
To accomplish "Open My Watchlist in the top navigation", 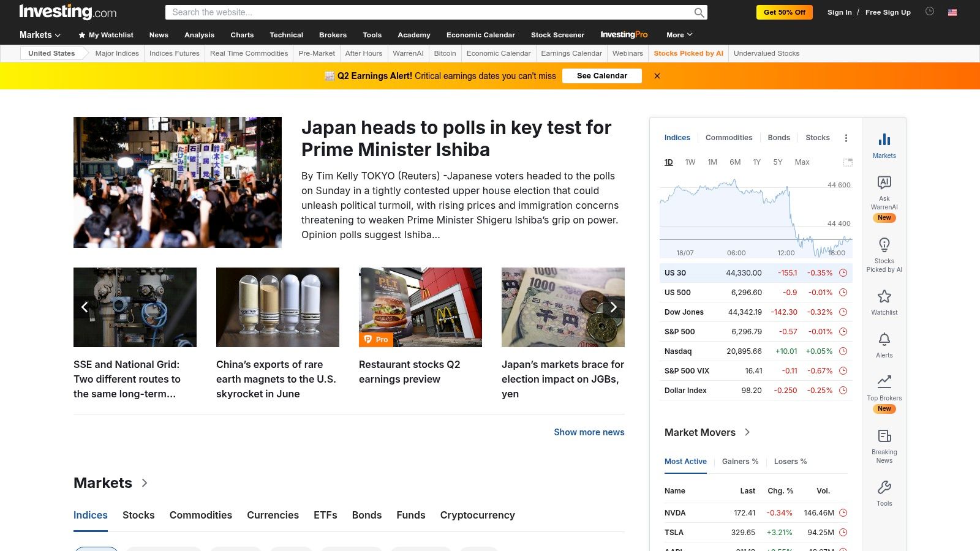I will pyautogui.click(x=106, y=35).
